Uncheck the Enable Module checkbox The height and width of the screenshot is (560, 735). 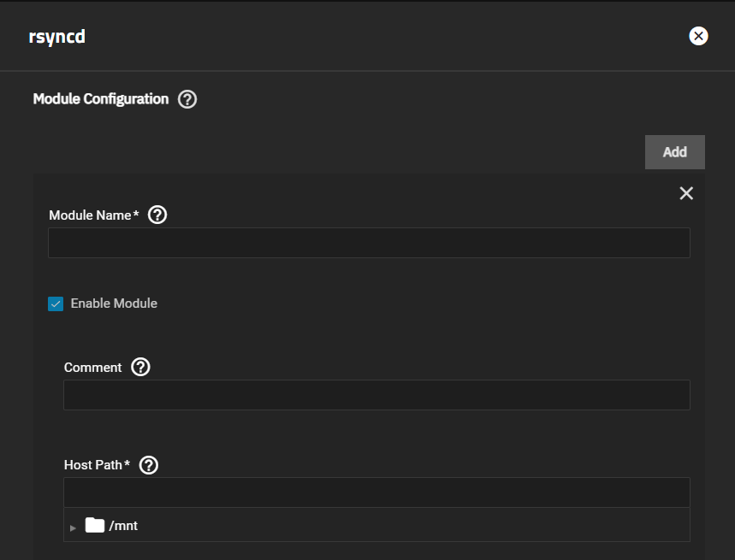pyautogui.click(x=56, y=304)
